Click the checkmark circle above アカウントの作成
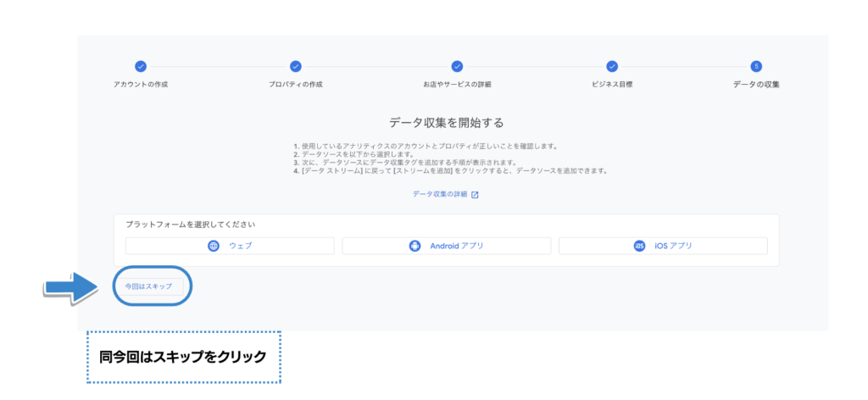The height and width of the screenshot is (400, 868). pos(141,66)
